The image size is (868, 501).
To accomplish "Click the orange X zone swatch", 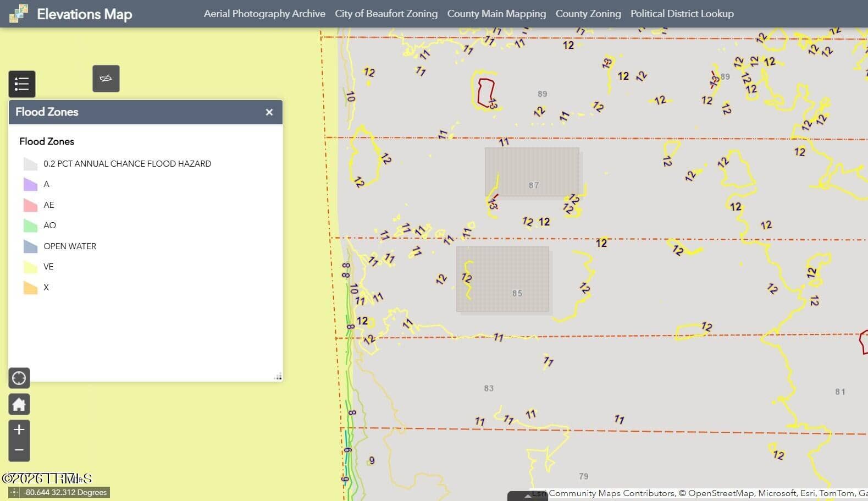I will (x=30, y=288).
